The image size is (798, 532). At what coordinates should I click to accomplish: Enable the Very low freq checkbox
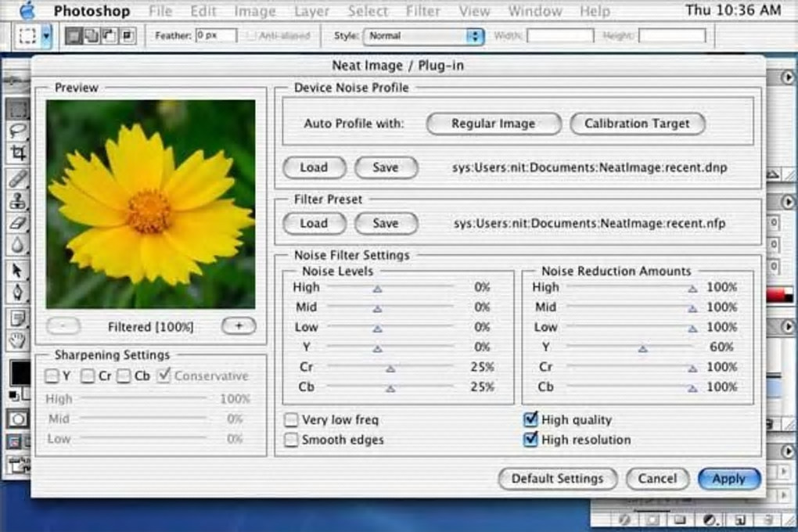click(x=291, y=420)
